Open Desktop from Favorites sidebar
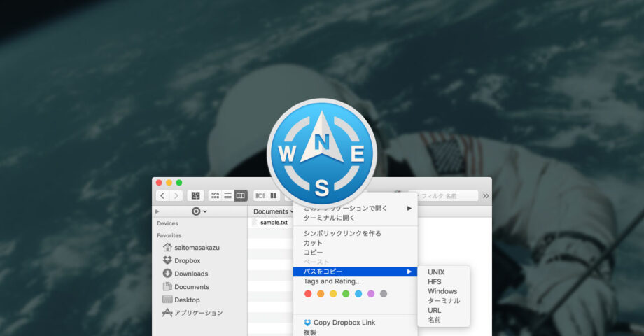 [x=187, y=300]
